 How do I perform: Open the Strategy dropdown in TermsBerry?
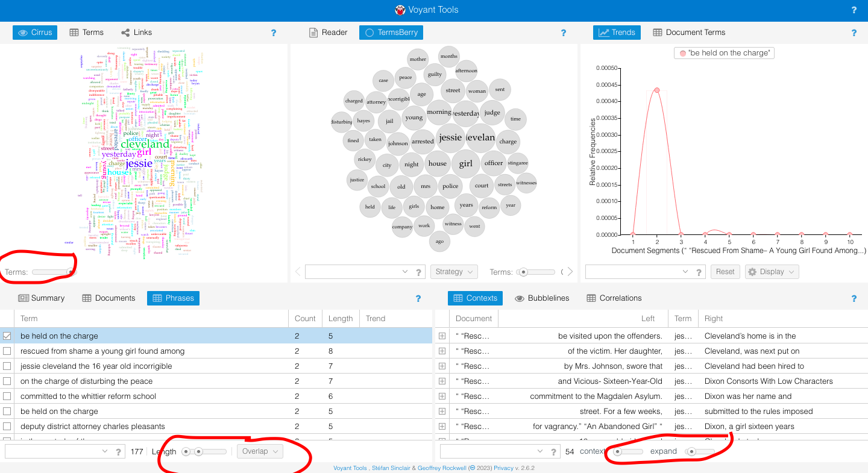[x=454, y=272]
